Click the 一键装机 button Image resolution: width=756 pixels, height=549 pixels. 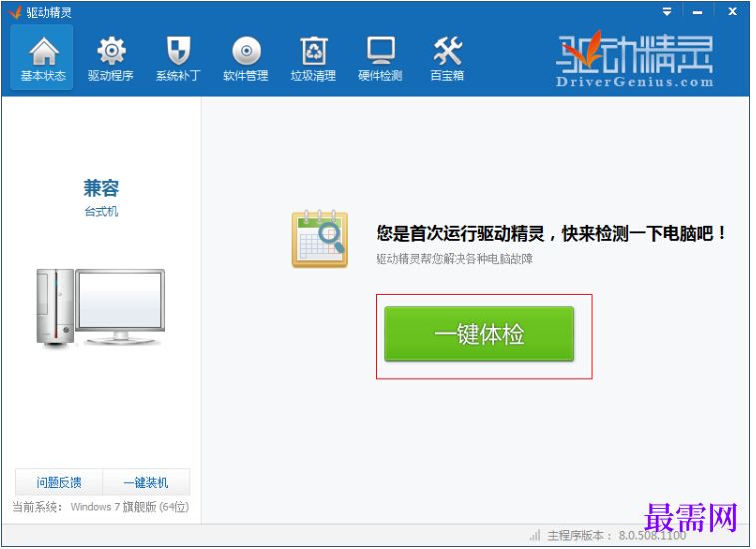146,482
